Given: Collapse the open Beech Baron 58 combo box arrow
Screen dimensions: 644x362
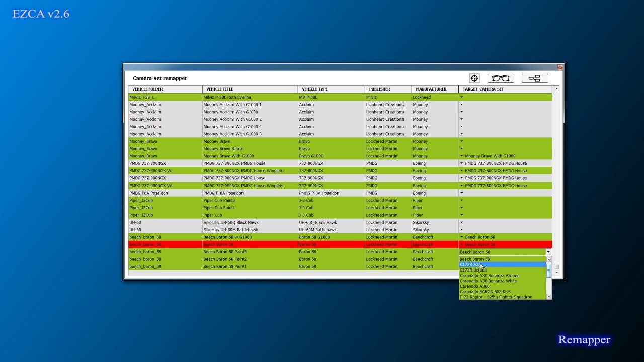Looking at the screenshot, I should (548, 252).
